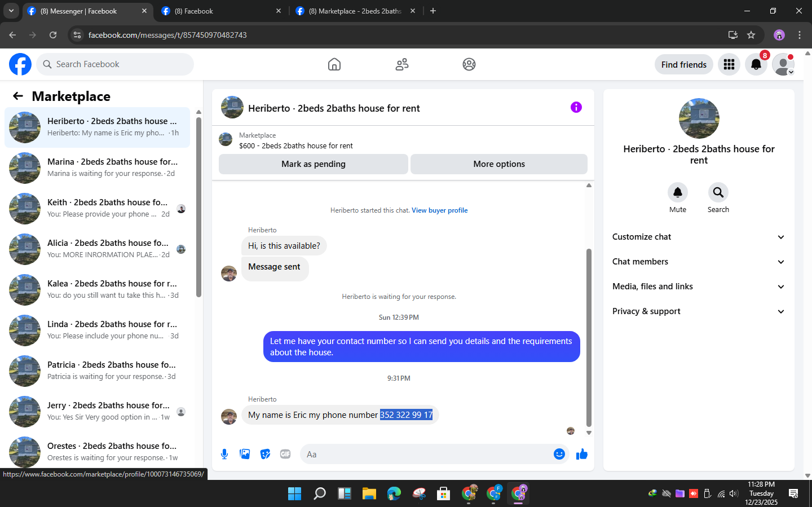Open taskbar Search icon
The image size is (812, 507).
pyautogui.click(x=320, y=493)
